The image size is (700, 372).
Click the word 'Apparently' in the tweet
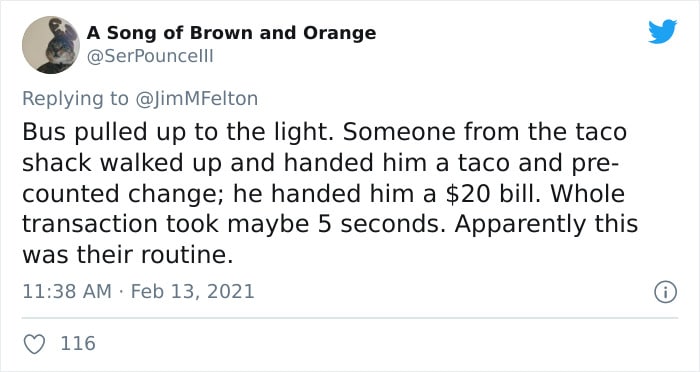tap(521, 226)
